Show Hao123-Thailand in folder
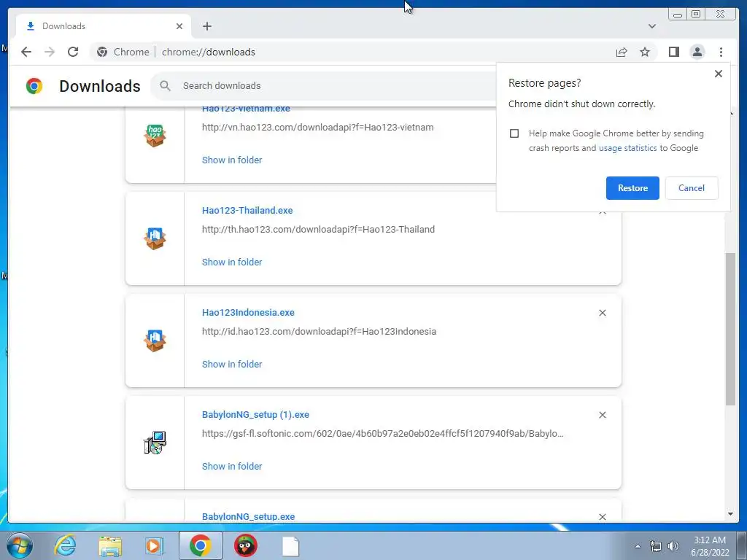 (x=232, y=262)
